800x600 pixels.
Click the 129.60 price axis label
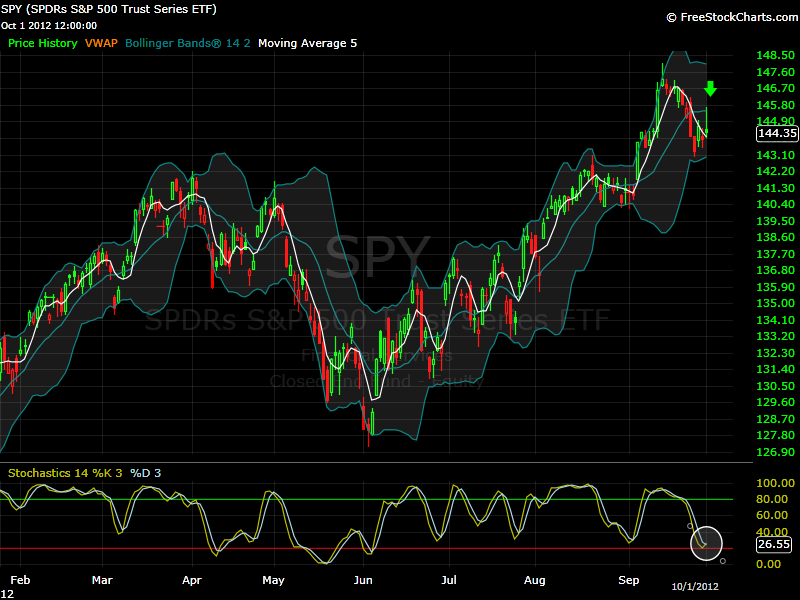[x=775, y=402]
